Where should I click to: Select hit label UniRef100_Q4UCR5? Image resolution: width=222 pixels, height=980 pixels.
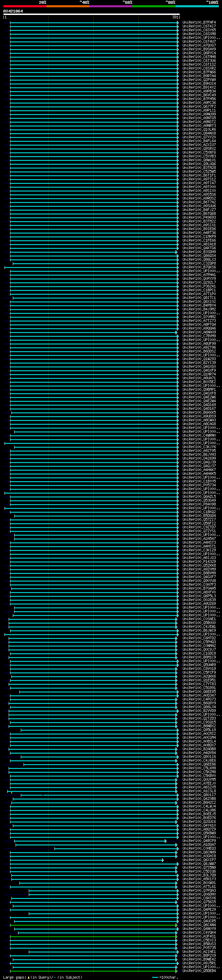[199, 921]
